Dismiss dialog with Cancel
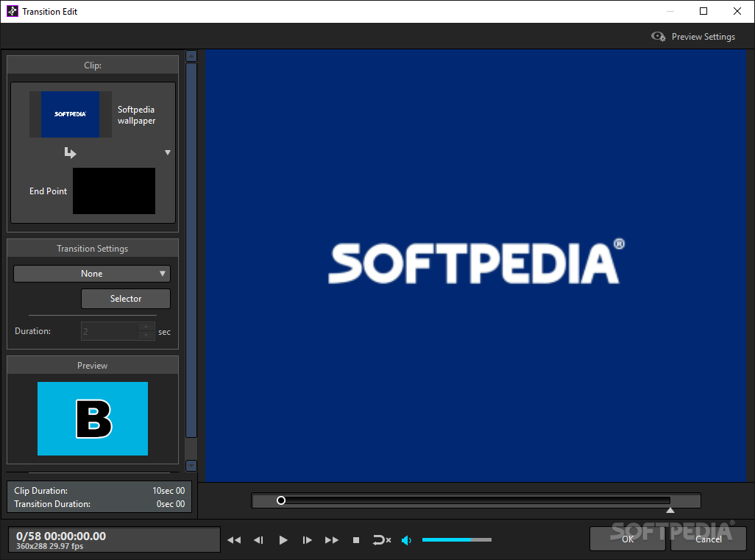755x560 pixels. coord(709,539)
